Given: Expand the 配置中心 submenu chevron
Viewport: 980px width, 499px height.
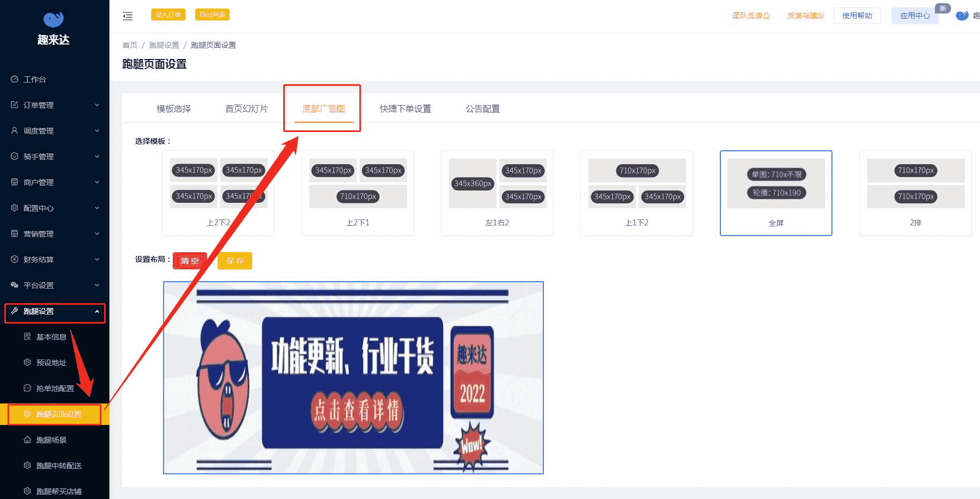Looking at the screenshot, I should coord(97,208).
